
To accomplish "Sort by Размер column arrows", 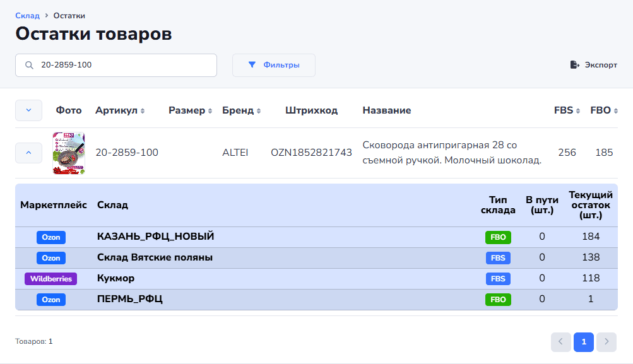I will click(210, 111).
